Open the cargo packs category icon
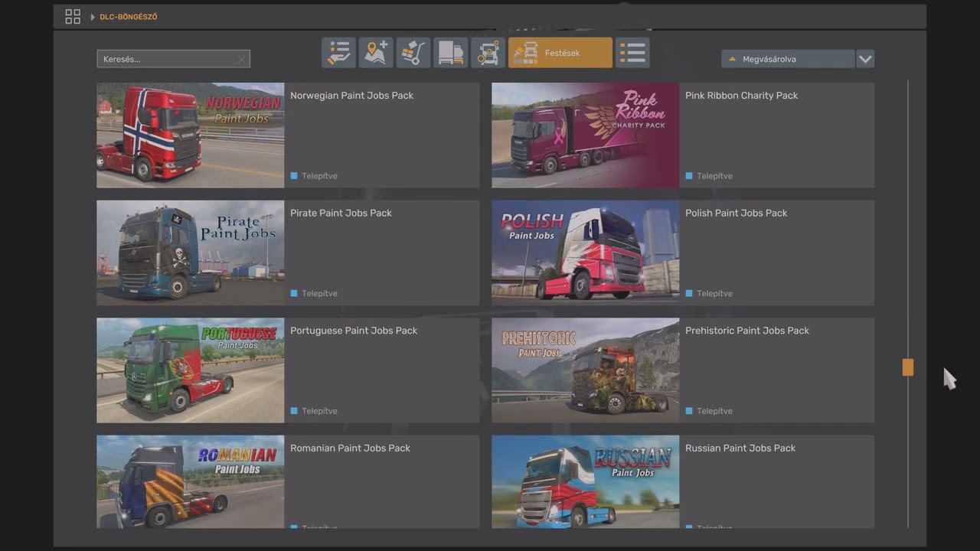The image size is (980, 551). click(413, 53)
